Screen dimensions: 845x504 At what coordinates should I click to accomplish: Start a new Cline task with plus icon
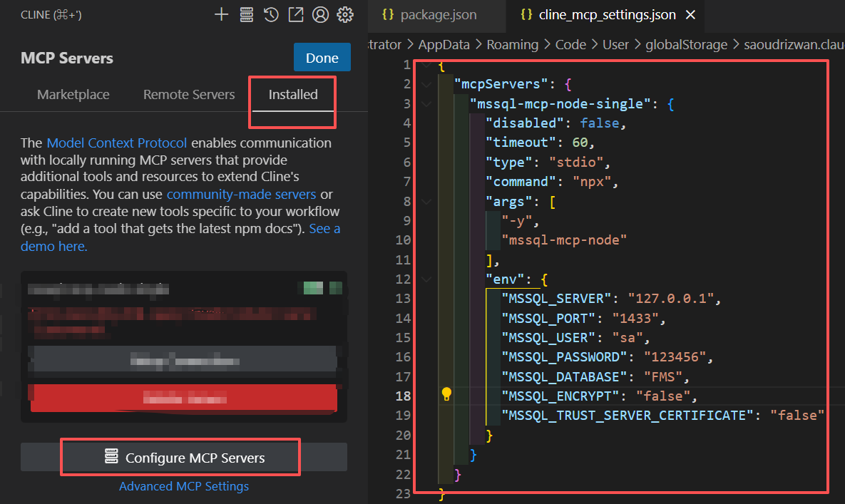pyautogui.click(x=222, y=14)
